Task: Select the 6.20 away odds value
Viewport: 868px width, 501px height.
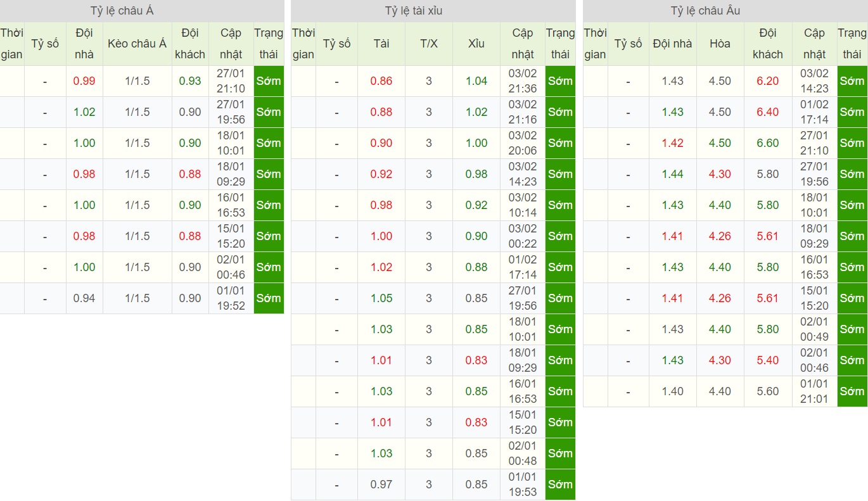Action: point(768,81)
